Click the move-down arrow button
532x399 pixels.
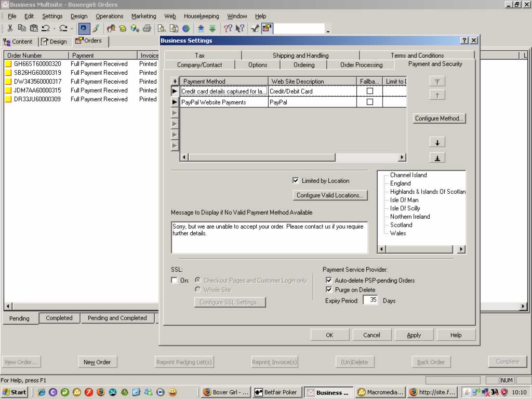click(x=437, y=142)
